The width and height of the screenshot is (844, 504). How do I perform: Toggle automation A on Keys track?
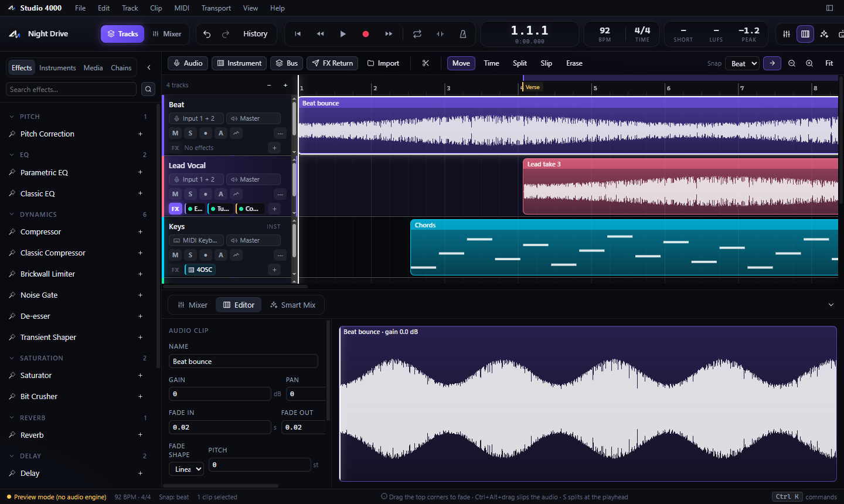point(221,255)
